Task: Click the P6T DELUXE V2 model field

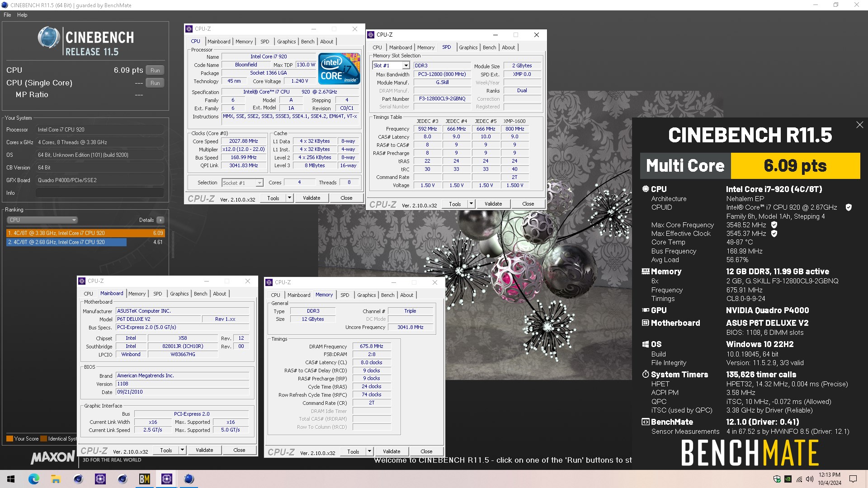Action: coord(158,319)
